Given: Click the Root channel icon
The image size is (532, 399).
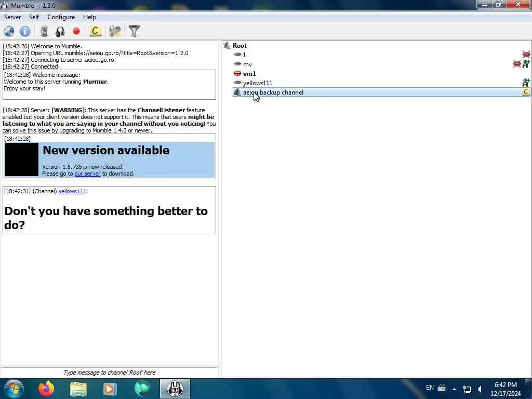Looking at the screenshot, I should 227,46.
